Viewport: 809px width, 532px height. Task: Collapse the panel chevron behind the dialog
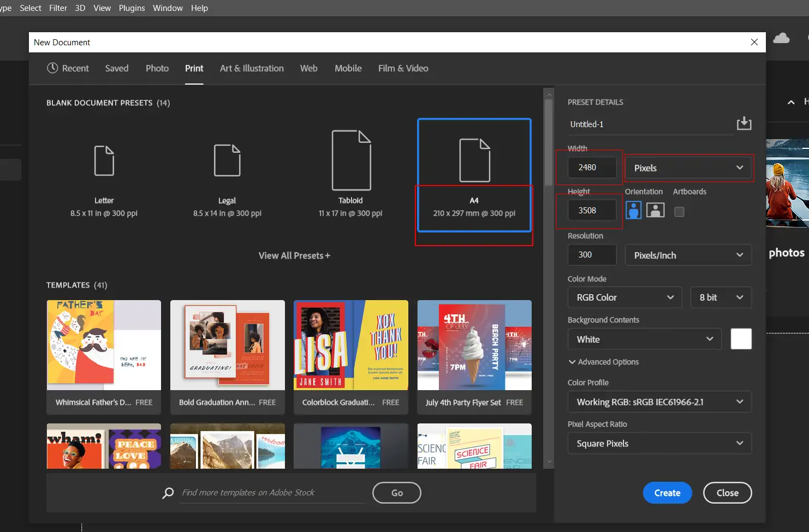tap(791, 102)
